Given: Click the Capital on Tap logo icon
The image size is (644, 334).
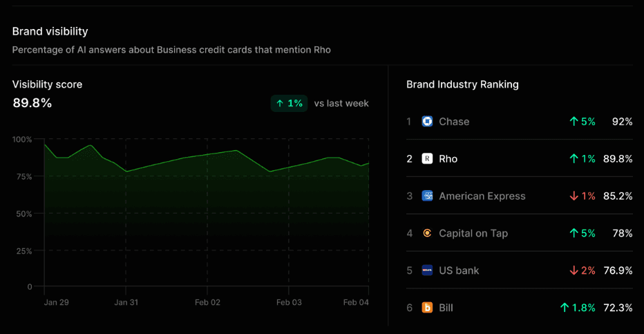Looking at the screenshot, I should [x=427, y=233].
